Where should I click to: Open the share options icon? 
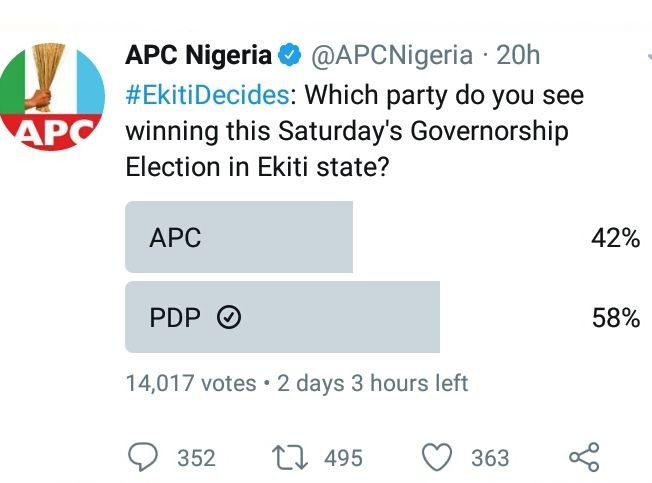[x=584, y=457]
